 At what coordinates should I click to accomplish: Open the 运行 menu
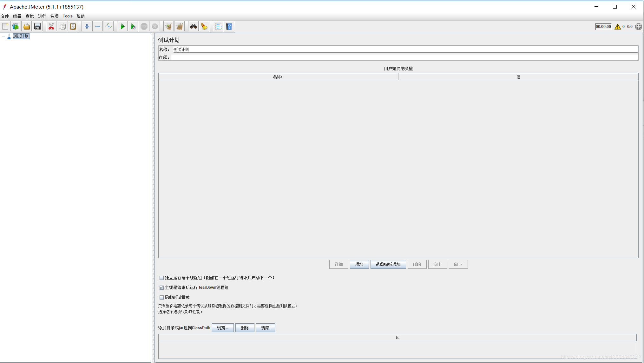[x=42, y=16]
